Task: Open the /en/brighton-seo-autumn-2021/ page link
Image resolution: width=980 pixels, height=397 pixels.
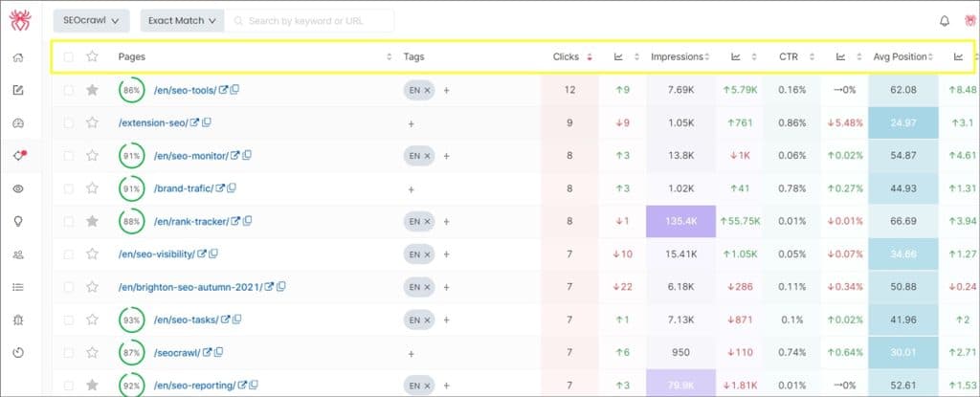Action: pyautogui.click(x=190, y=287)
